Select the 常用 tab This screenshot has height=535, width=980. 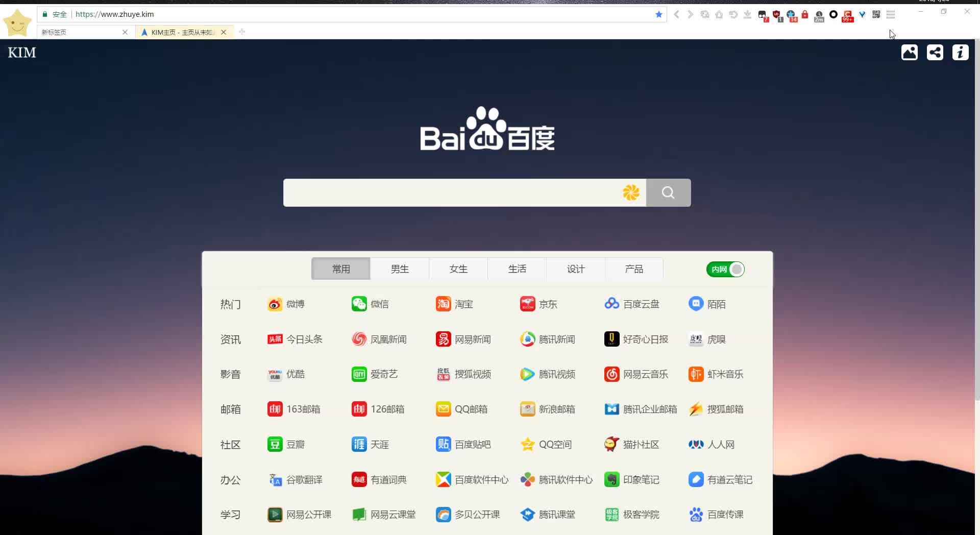(x=341, y=269)
